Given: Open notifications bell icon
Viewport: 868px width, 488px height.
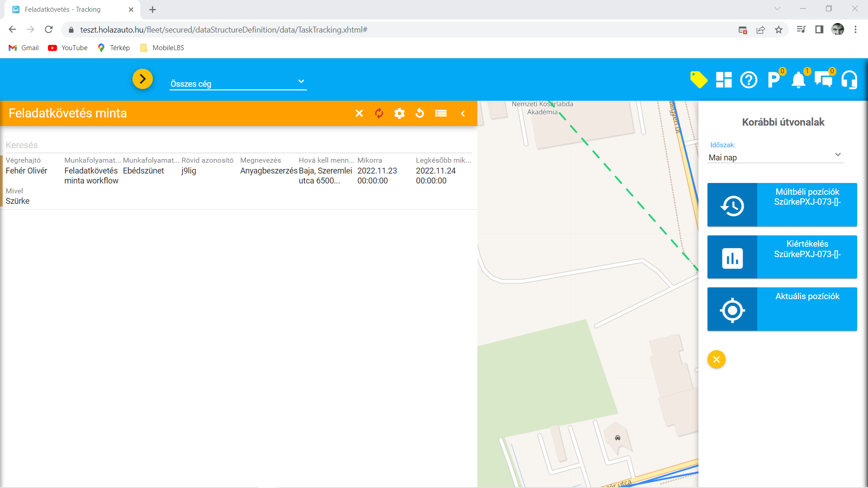Looking at the screenshot, I should click(798, 80).
